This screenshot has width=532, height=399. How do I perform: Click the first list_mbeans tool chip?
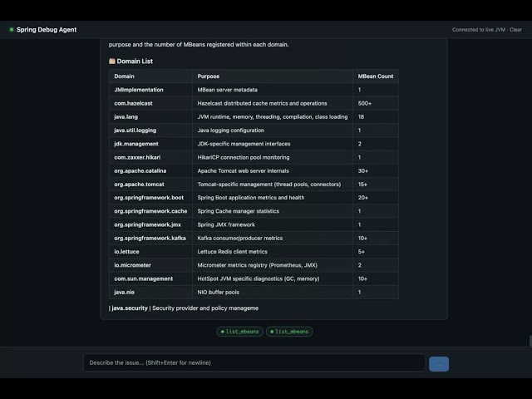tap(240, 332)
